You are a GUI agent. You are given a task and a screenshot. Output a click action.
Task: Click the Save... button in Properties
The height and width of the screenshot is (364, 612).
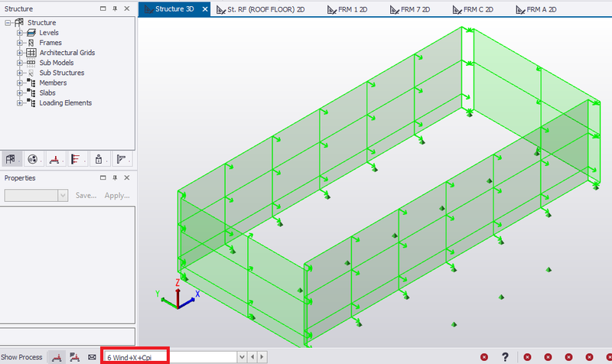pos(86,196)
